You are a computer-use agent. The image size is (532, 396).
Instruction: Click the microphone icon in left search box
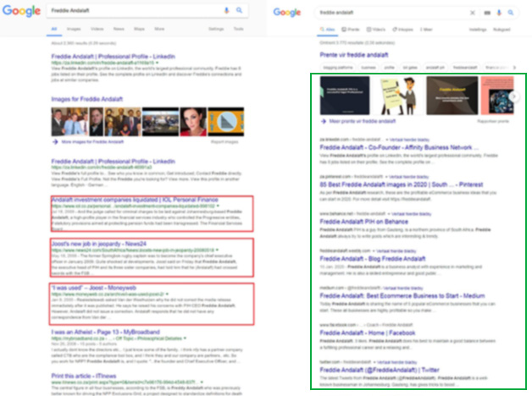coord(226,9)
